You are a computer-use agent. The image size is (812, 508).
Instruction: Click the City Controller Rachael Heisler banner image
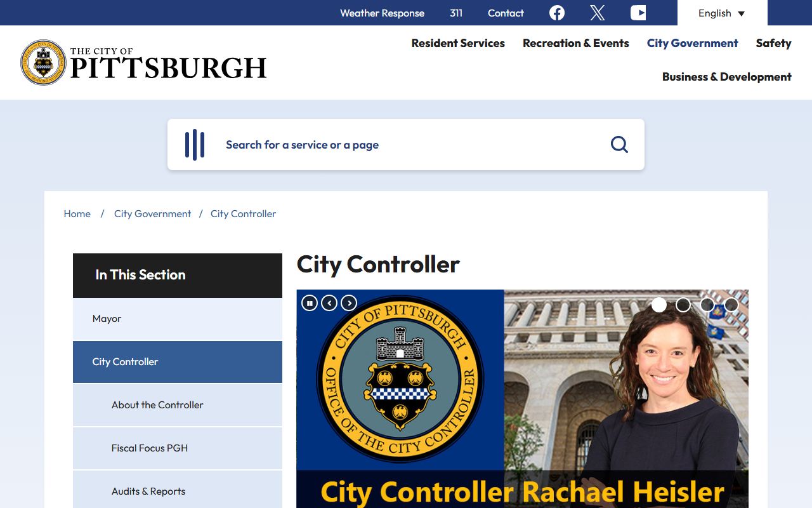[522, 399]
